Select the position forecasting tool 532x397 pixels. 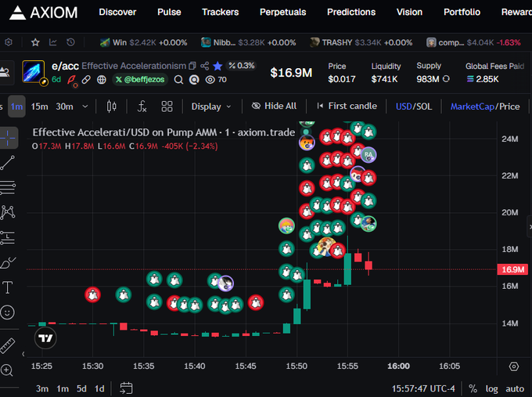pos(8,237)
